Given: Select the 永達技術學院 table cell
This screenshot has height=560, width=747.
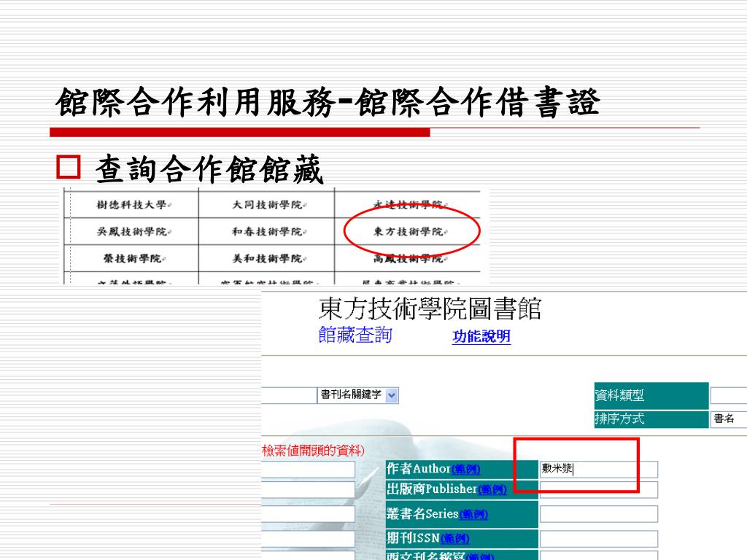Looking at the screenshot, I should (x=407, y=205).
